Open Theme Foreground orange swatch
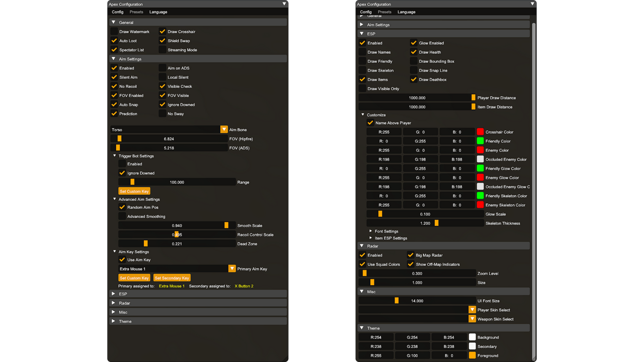The width and height of the screenshot is (644, 362). click(x=472, y=355)
